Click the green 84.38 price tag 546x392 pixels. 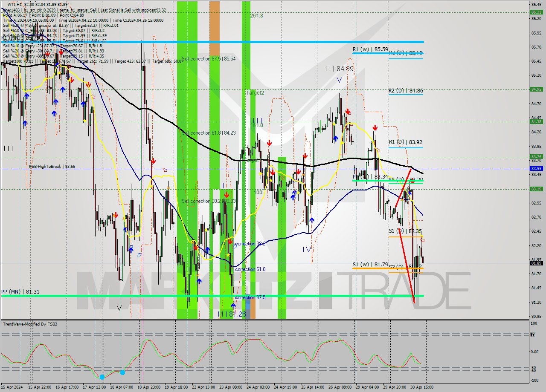coord(536,121)
